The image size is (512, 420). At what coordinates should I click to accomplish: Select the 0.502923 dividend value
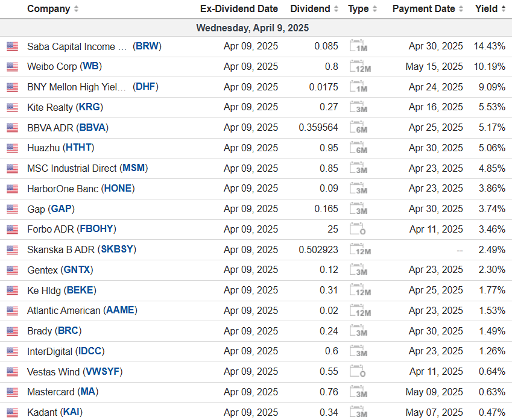tap(318, 249)
